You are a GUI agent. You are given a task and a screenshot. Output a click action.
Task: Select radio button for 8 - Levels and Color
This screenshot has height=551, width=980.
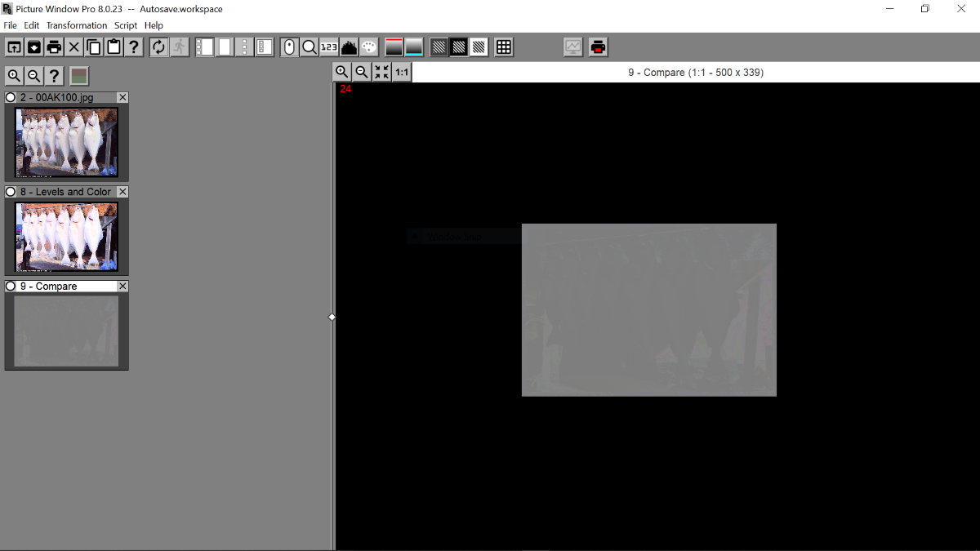click(11, 192)
